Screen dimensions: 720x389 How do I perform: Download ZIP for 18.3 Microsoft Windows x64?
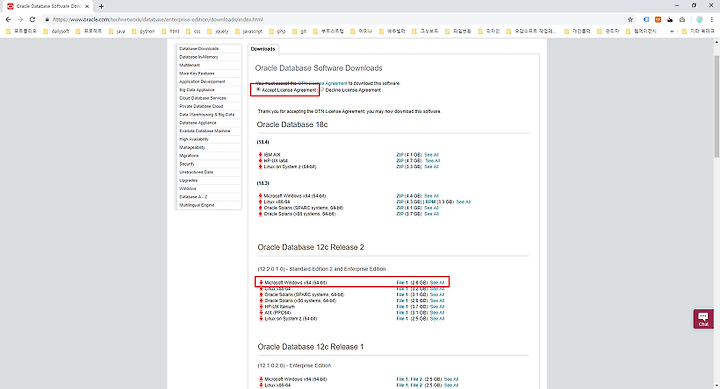[x=399, y=196]
